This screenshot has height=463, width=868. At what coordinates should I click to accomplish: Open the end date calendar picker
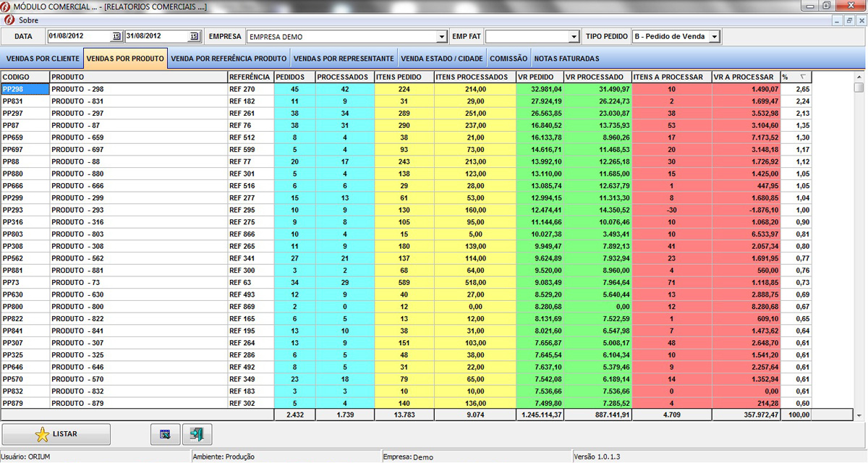tap(193, 36)
